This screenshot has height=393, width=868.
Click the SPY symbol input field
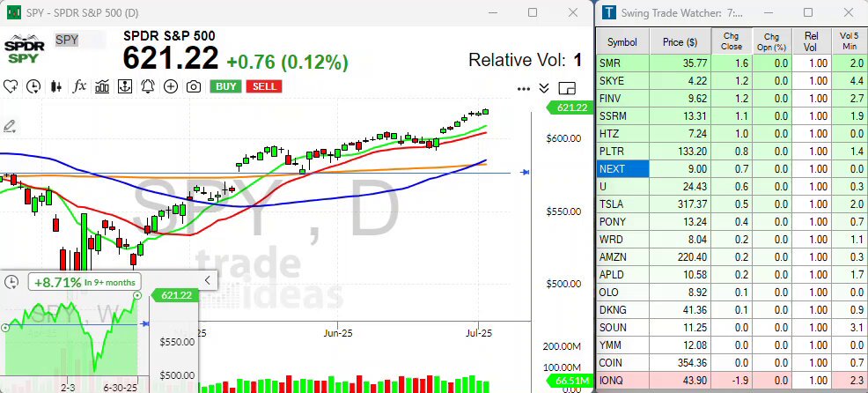[x=80, y=40]
